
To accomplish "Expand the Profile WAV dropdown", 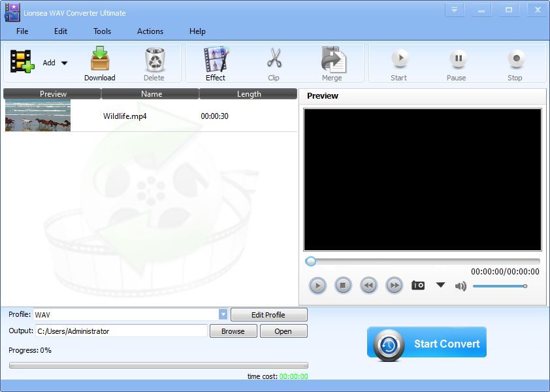I will 223,314.
